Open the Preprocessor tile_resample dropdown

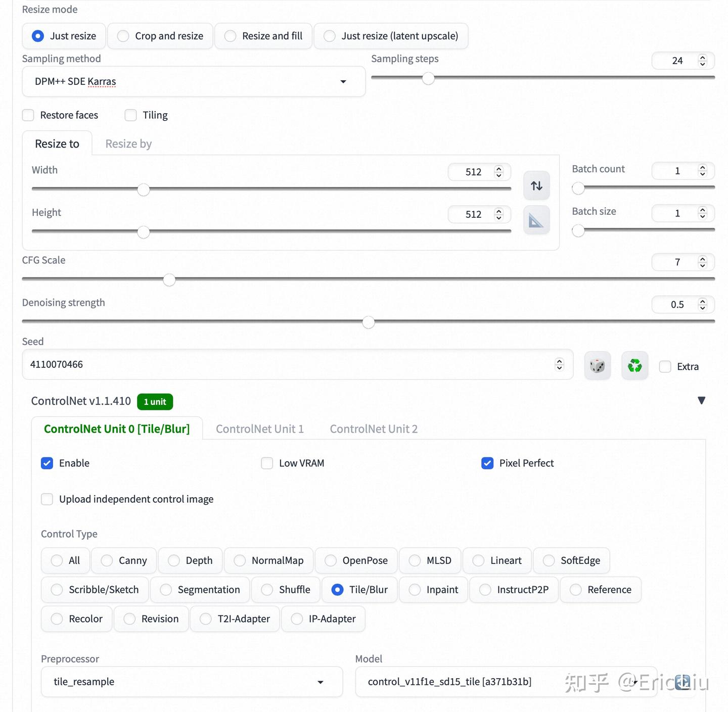pos(192,682)
